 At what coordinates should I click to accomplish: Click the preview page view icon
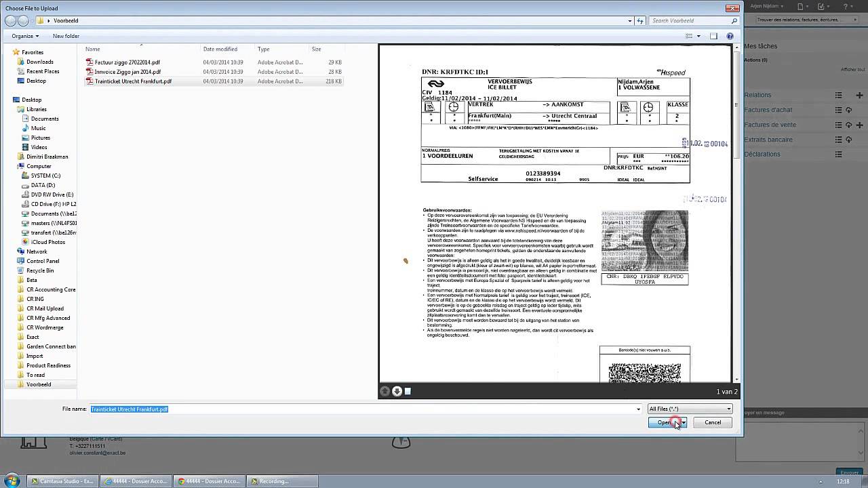pyautogui.click(x=408, y=391)
